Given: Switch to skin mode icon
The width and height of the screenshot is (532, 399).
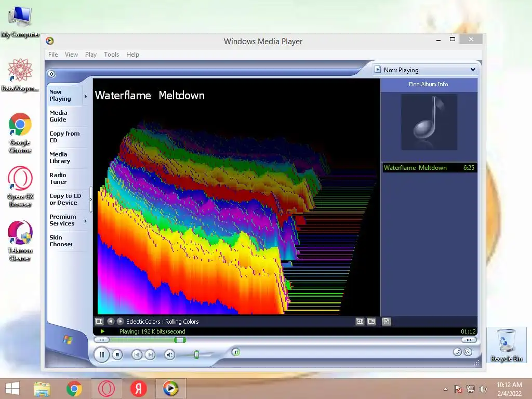Looking at the screenshot, I should pos(468,352).
